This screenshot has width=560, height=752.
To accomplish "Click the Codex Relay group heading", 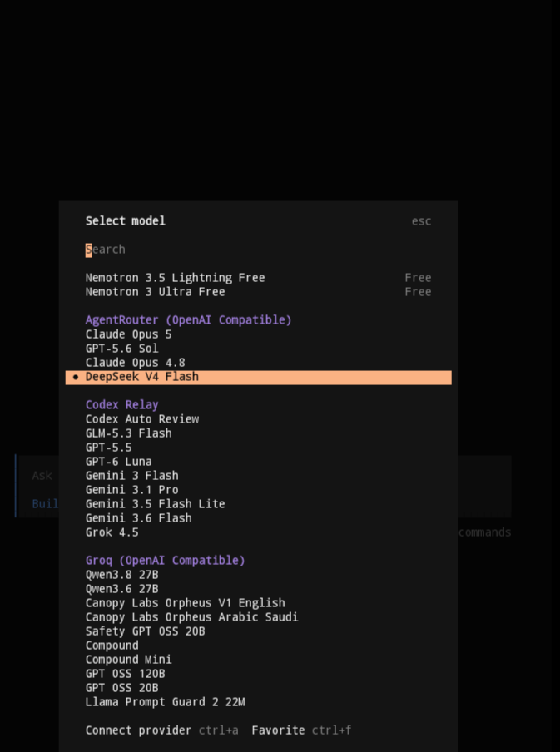I will [x=121, y=405].
